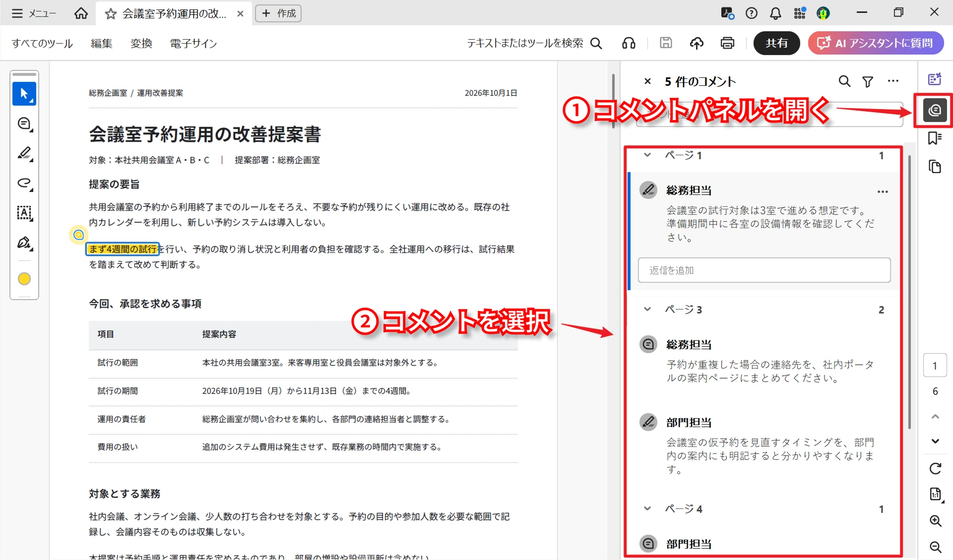Open the yellow color swatch
Viewport: 953px width, 560px height.
24,279
